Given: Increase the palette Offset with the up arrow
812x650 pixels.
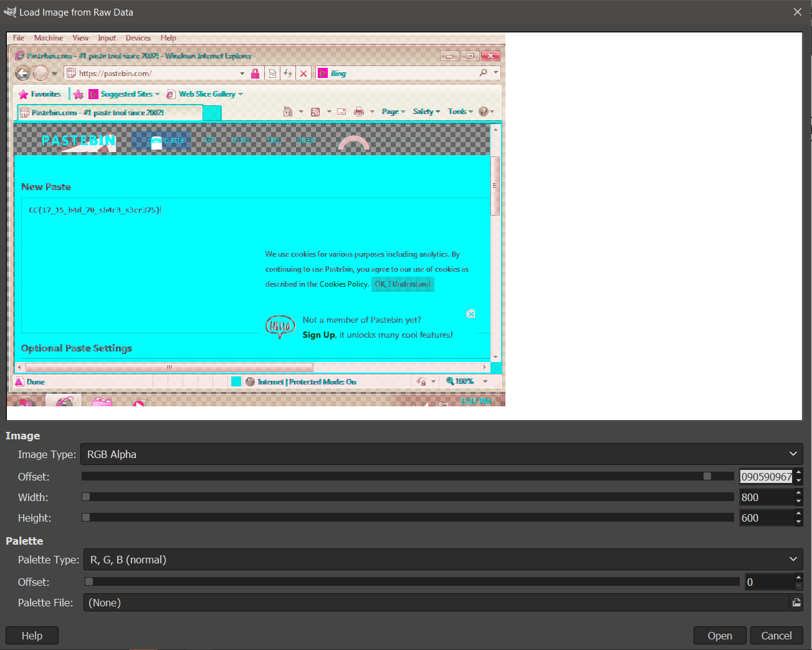Looking at the screenshot, I should tap(798, 578).
